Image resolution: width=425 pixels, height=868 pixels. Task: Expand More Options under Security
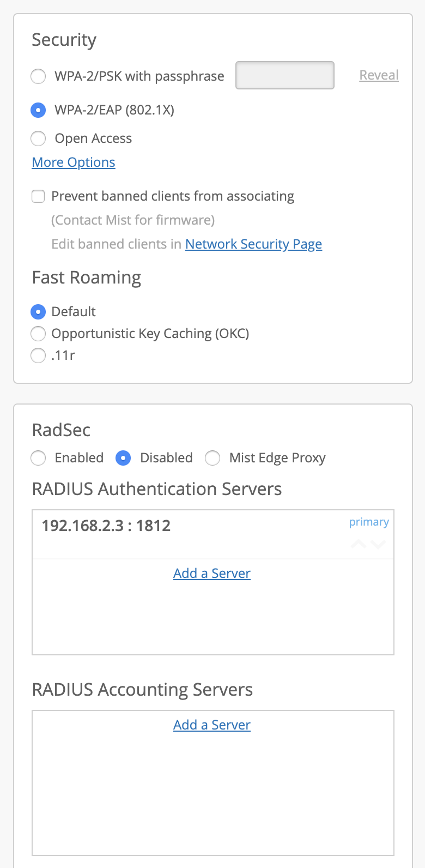pyautogui.click(x=74, y=162)
